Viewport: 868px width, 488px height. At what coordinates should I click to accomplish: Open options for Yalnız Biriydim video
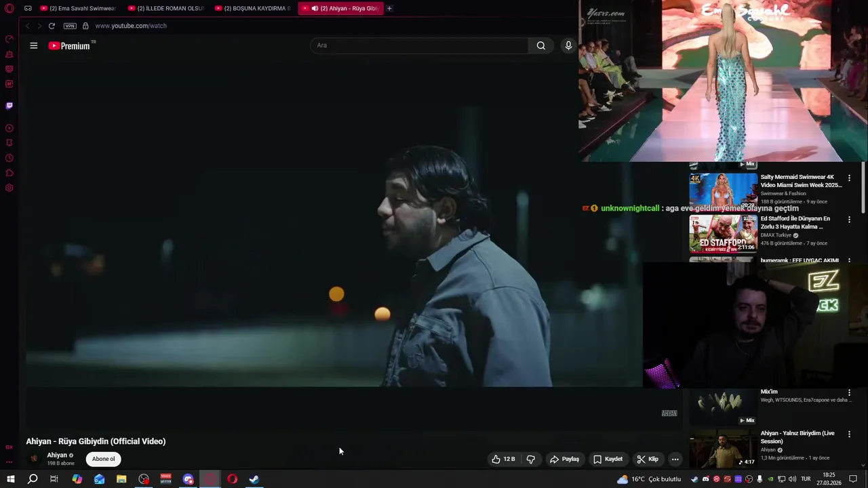click(x=849, y=434)
